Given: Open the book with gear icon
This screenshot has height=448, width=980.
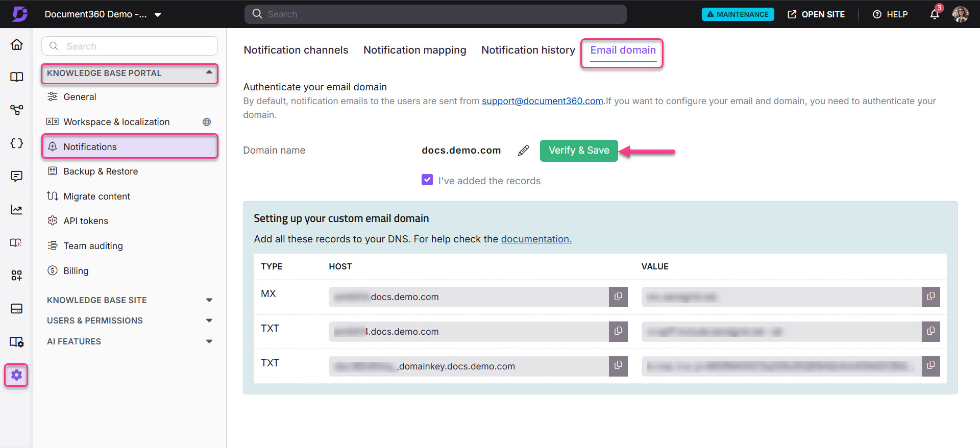Looking at the screenshot, I should pos(16,342).
